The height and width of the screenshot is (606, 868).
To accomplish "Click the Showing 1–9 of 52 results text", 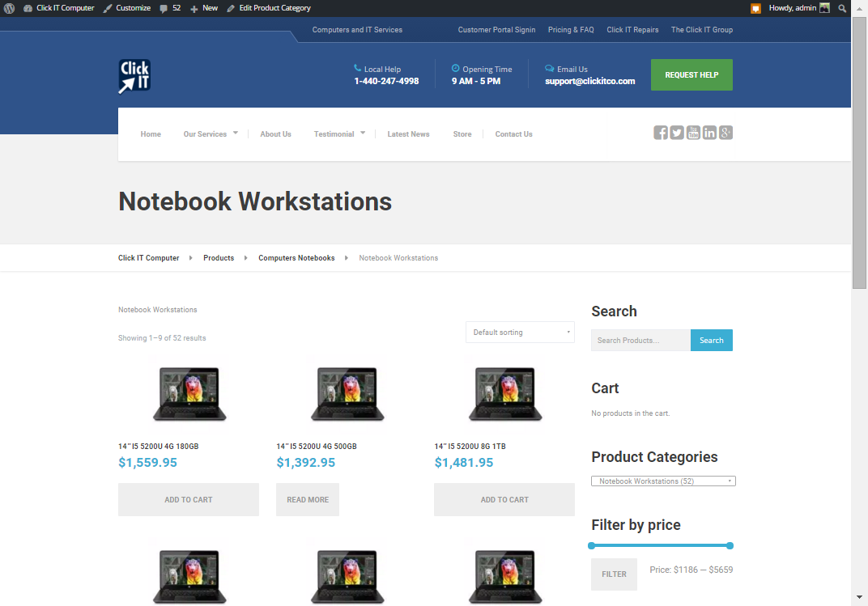I will [162, 338].
